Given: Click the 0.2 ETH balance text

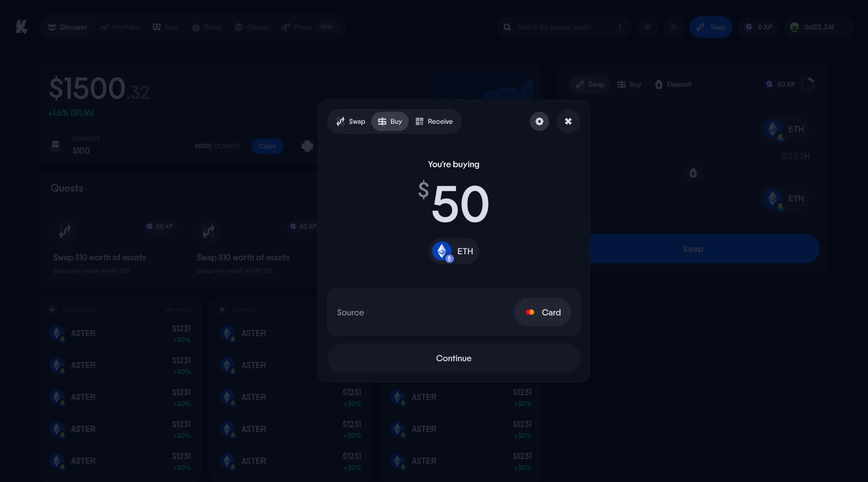Looking at the screenshot, I should tap(795, 156).
